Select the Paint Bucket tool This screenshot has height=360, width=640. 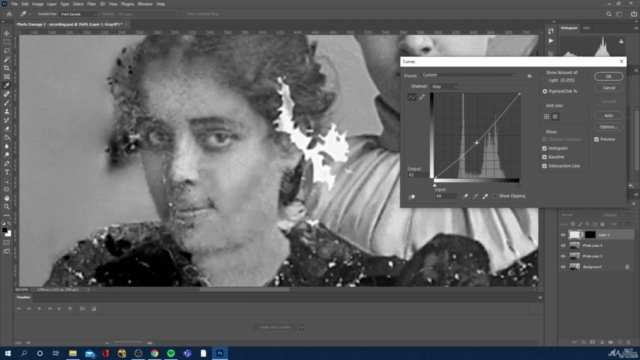[7, 137]
